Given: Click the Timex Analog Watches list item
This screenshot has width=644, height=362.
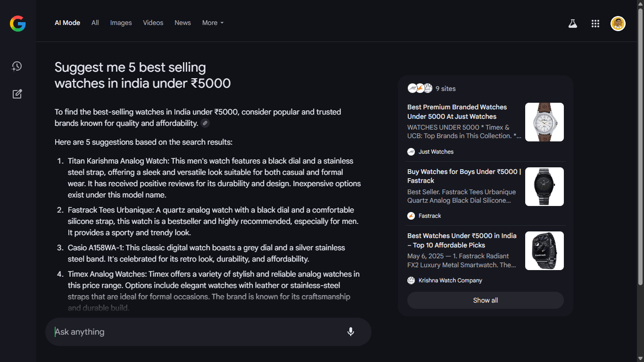Looking at the screenshot, I should [214, 291].
